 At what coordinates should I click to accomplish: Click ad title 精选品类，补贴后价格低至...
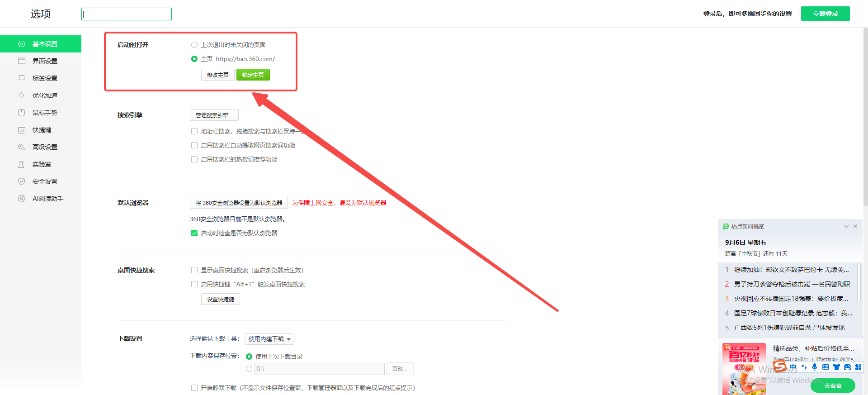click(813, 348)
